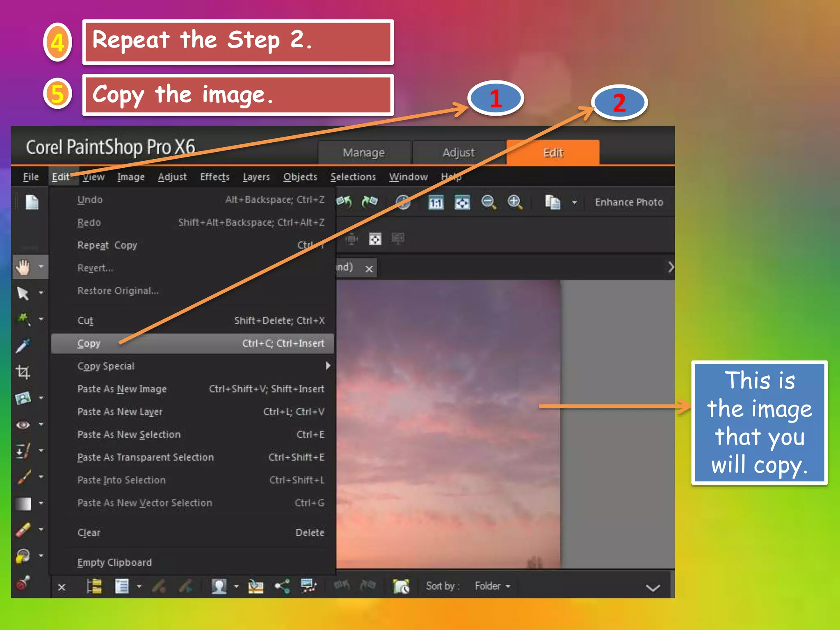This screenshot has height=630, width=840.
Task: Click the Share icon in organizer bar
Action: pos(282,586)
